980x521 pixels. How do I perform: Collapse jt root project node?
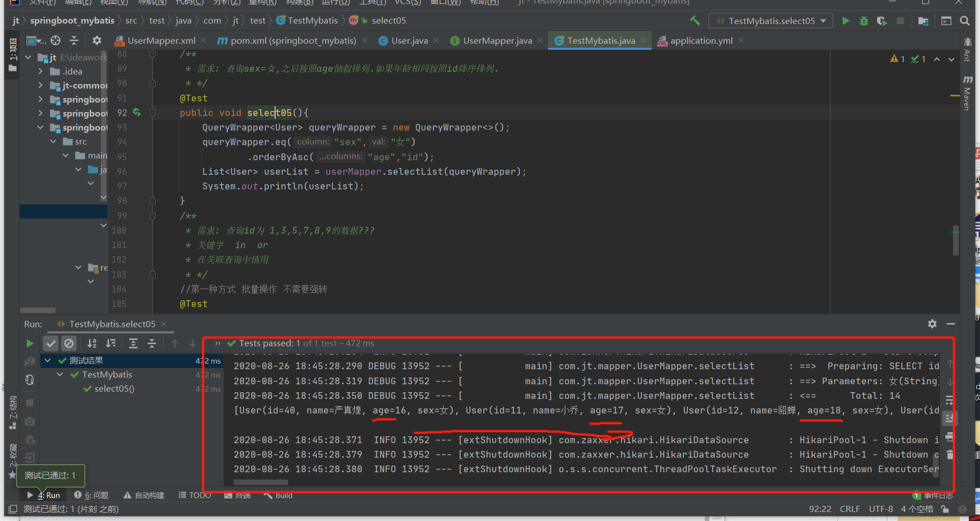pos(28,57)
